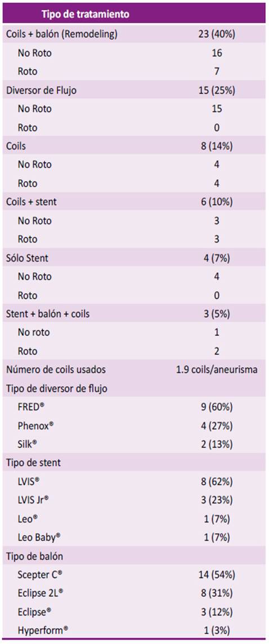
Task: Select the 'Stent + balón + coils' row
Action: tap(134, 314)
